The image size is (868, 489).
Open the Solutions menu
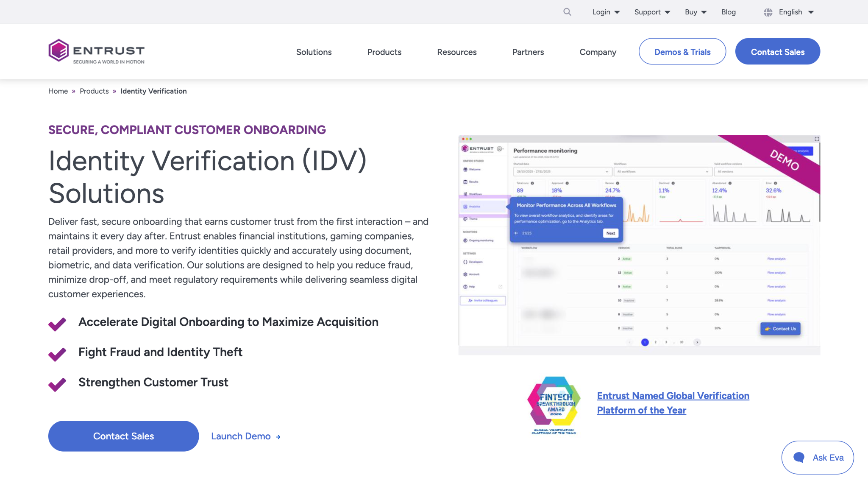(314, 52)
